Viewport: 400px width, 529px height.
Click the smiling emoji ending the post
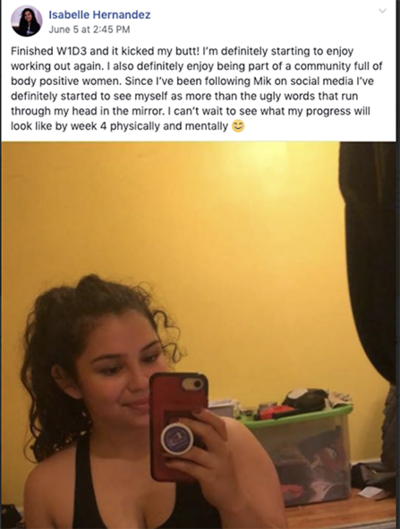[x=238, y=127]
